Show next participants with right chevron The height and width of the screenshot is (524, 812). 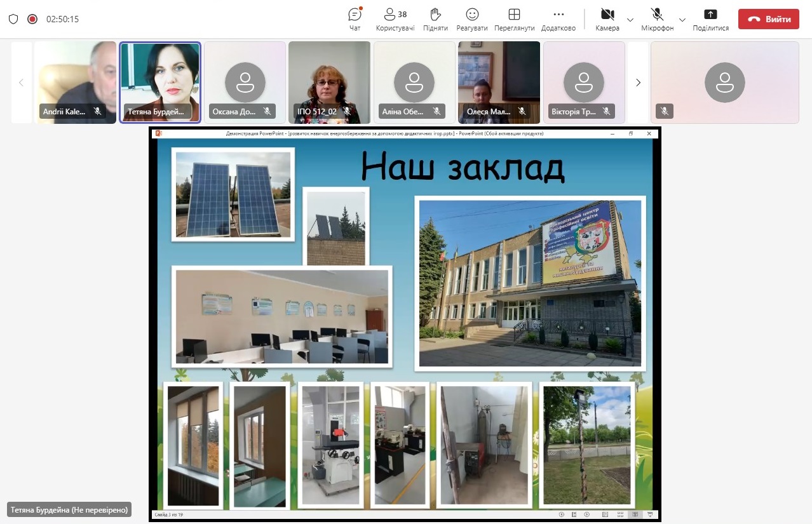(639, 83)
